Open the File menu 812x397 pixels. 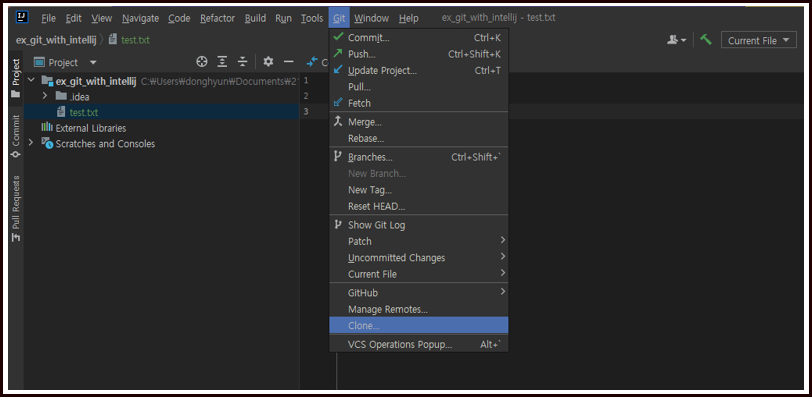(x=48, y=18)
